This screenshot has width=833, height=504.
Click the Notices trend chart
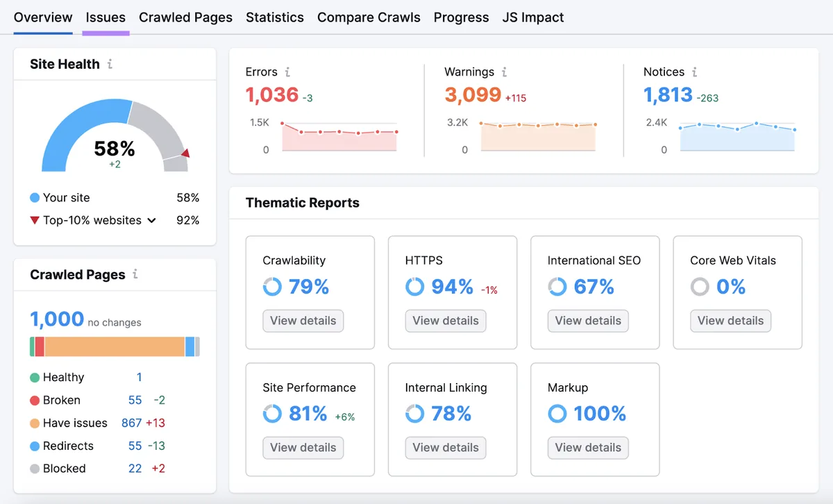point(737,135)
